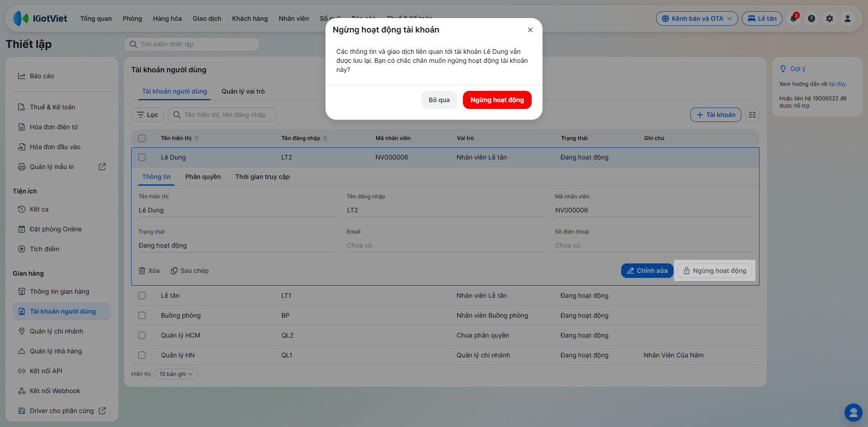Check the Lê Dung row checkbox
The width and height of the screenshot is (868, 427).
coord(142,157)
